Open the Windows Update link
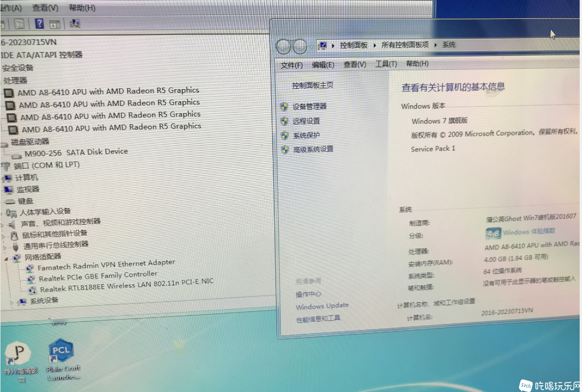The height and width of the screenshot is (392, 582). [322, 306]
